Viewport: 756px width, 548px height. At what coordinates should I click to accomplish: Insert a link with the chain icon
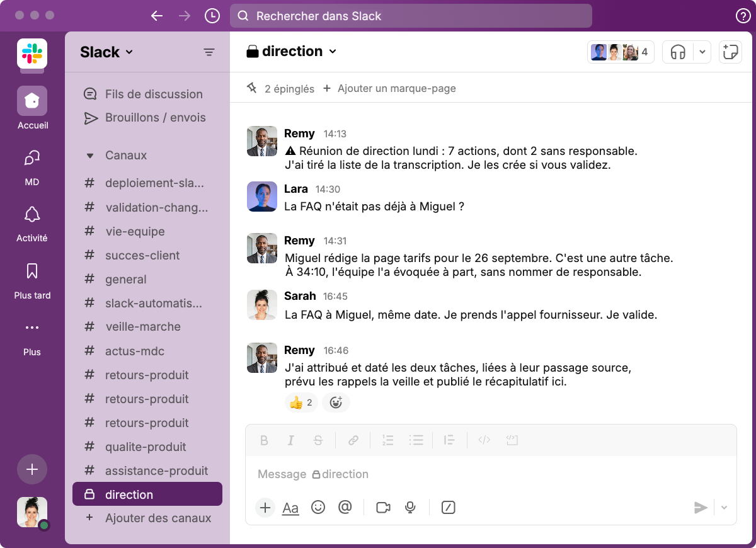353,440
